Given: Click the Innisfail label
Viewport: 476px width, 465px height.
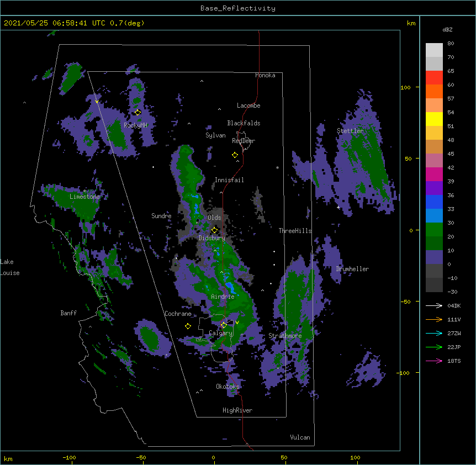Looking at the screenshot, I should tap(229, 180).
